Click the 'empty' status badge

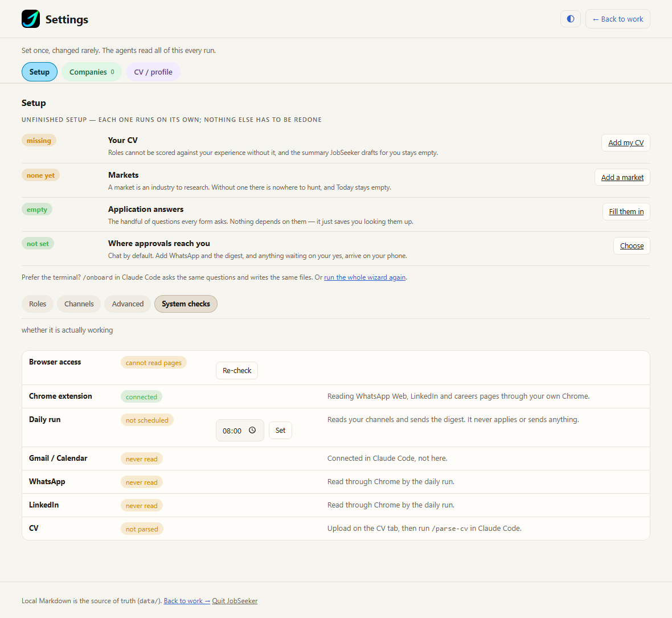pyautogui.click(x=37, y=210)
